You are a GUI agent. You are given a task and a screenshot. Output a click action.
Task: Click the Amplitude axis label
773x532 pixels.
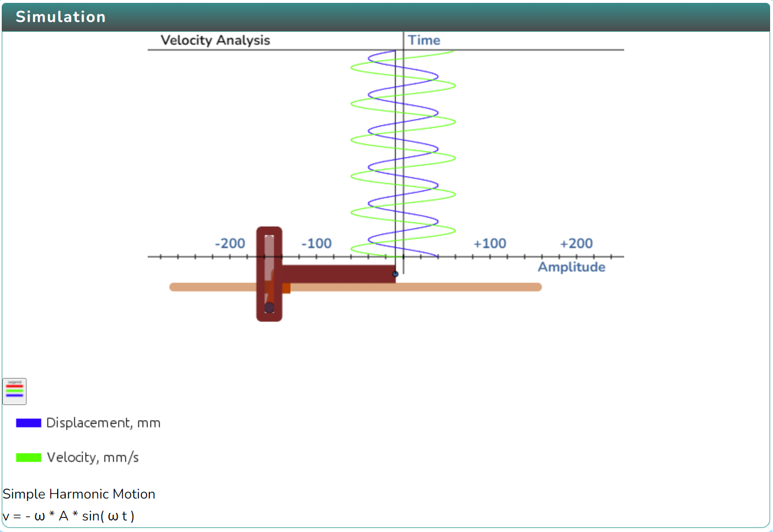(x=571, y=267)
